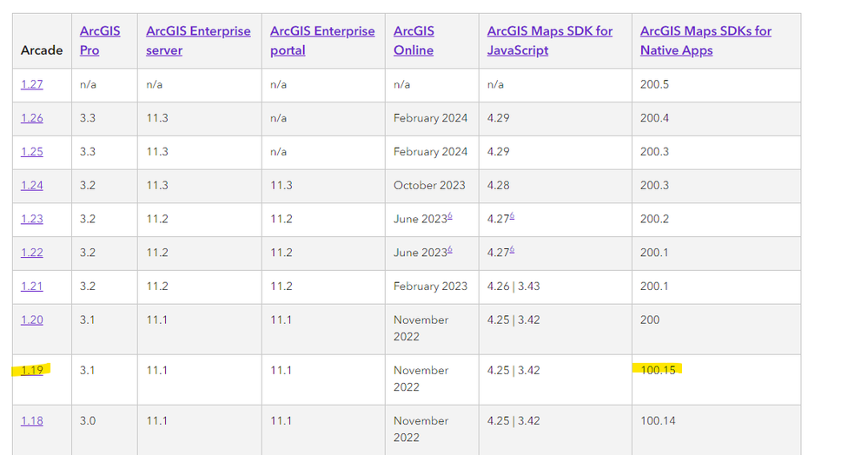868x455 pixels.
Task: Open the Arcade 1.21 version link
Action: point(32,286)
